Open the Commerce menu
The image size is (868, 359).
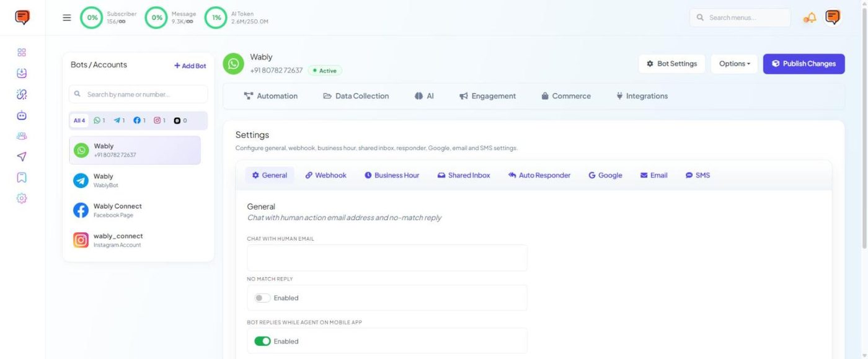566,96
